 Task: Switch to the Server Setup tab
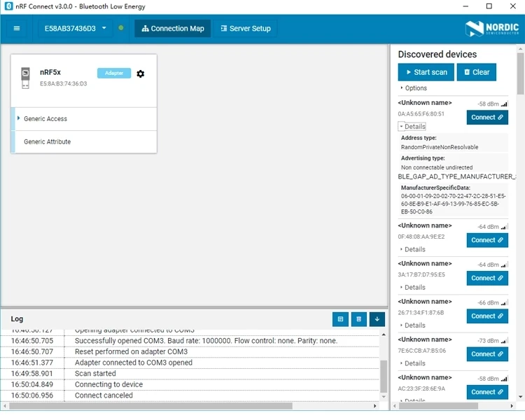coord(246,29)
